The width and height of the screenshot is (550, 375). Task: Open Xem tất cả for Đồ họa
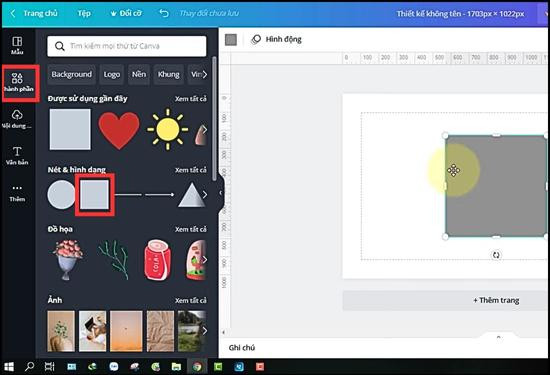[191, 229]
